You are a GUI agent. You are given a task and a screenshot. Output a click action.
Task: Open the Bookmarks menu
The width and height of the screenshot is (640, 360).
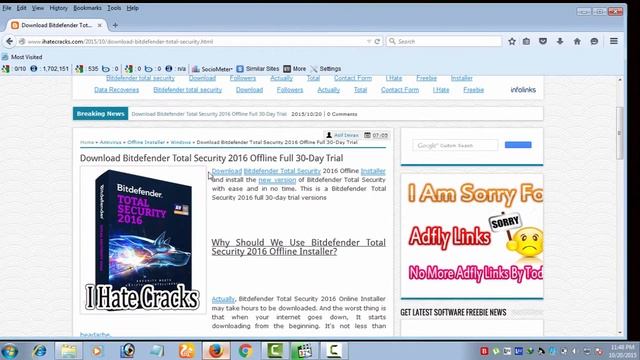(87, 8)
